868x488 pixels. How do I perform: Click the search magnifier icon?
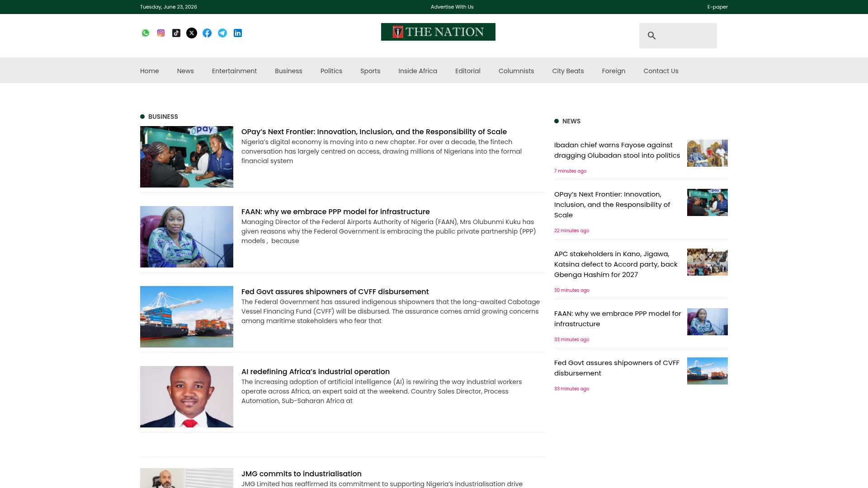[651, 36]
